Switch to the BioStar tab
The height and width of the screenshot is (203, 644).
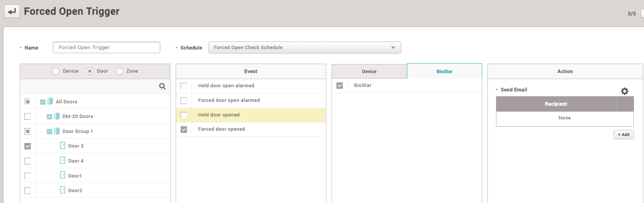click(444, 72)
